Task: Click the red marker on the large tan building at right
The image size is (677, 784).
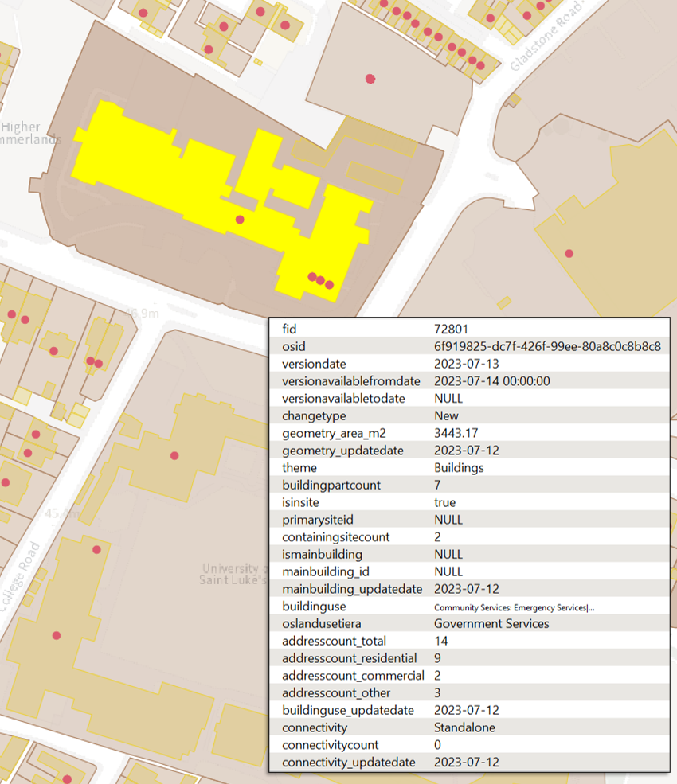Action: (569, 253)
